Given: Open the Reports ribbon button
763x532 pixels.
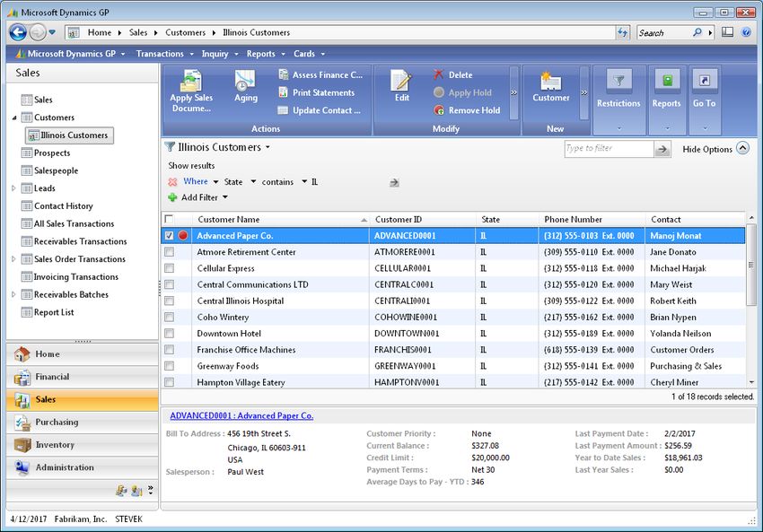Looking at the screenshot, I should click(667, 100).
